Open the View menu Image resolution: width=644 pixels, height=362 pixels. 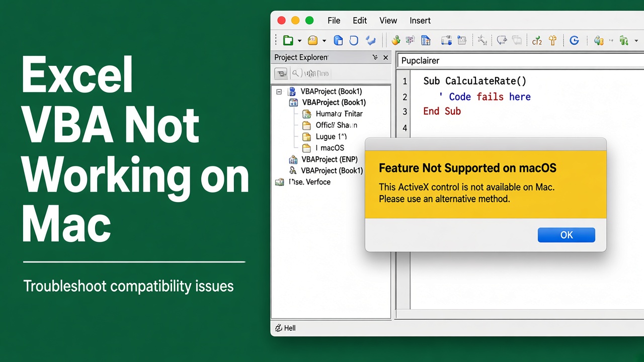pyautogui.click(x=388, y=21)
